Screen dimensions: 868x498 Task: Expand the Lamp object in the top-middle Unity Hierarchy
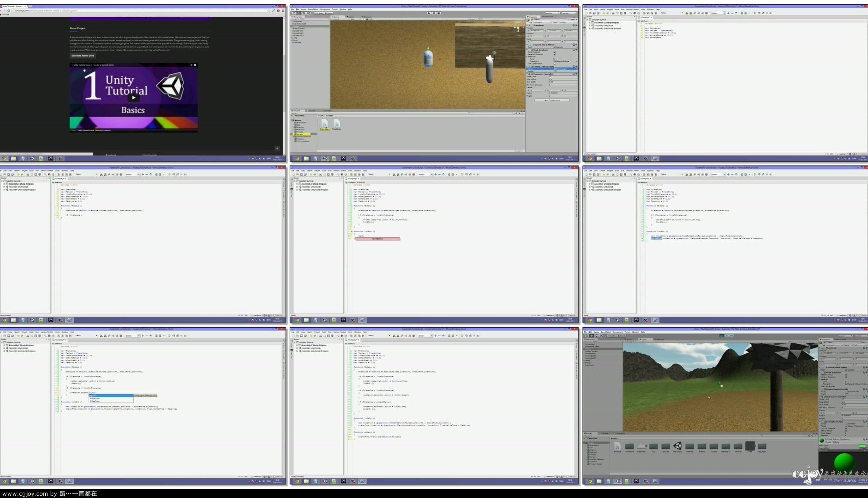291,38
